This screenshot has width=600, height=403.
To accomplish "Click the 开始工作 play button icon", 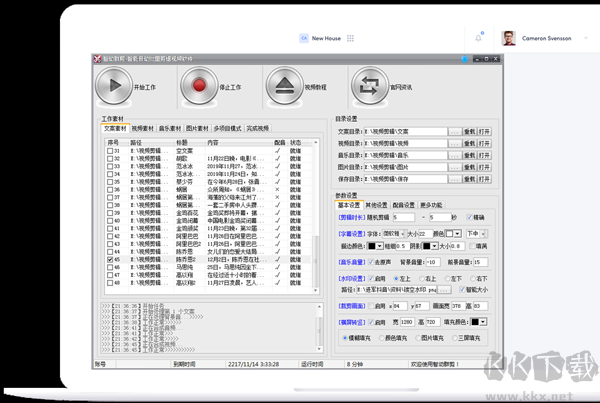I will [113, 87].
